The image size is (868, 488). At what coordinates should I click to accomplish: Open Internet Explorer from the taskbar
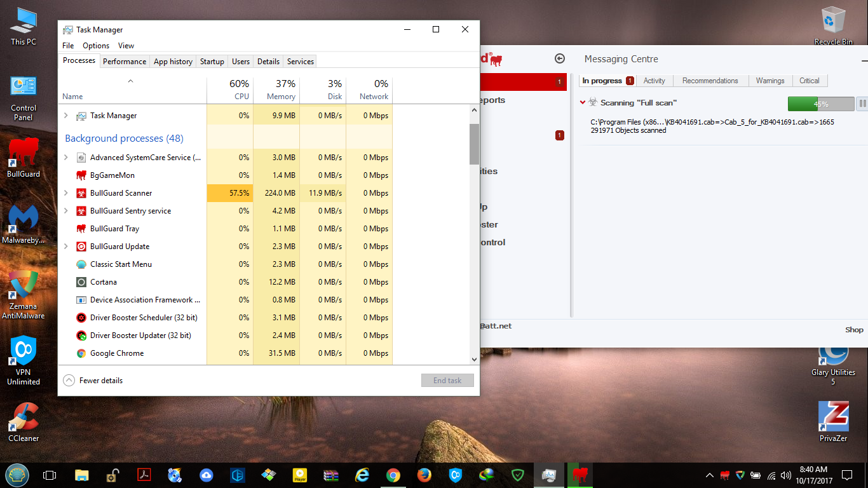(362, 475)
